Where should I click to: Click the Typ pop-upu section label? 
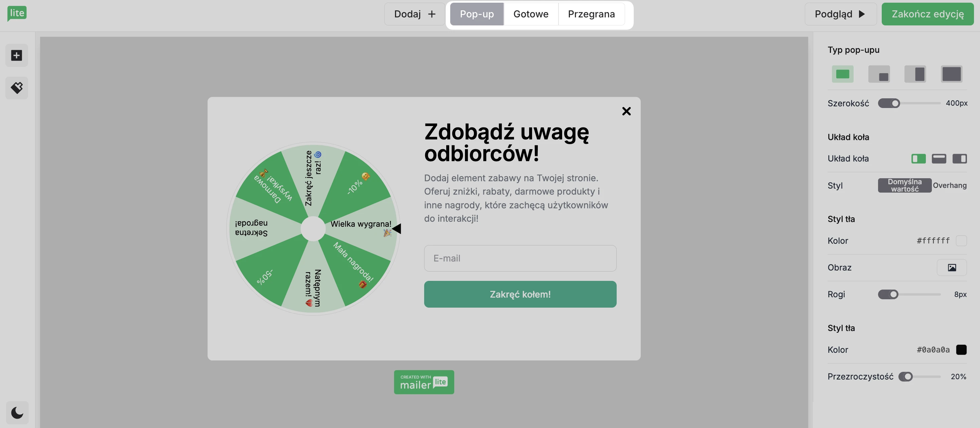click(x=853, y=50)
